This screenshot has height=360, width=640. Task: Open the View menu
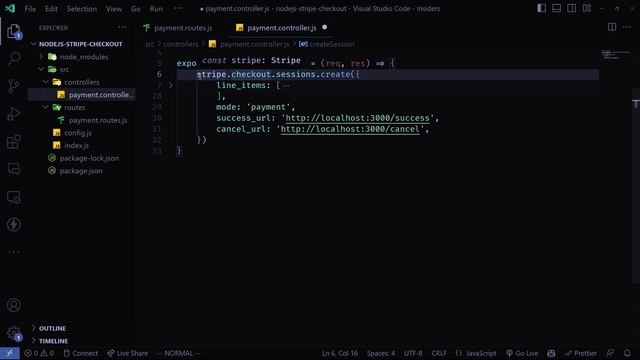[114, 9]
